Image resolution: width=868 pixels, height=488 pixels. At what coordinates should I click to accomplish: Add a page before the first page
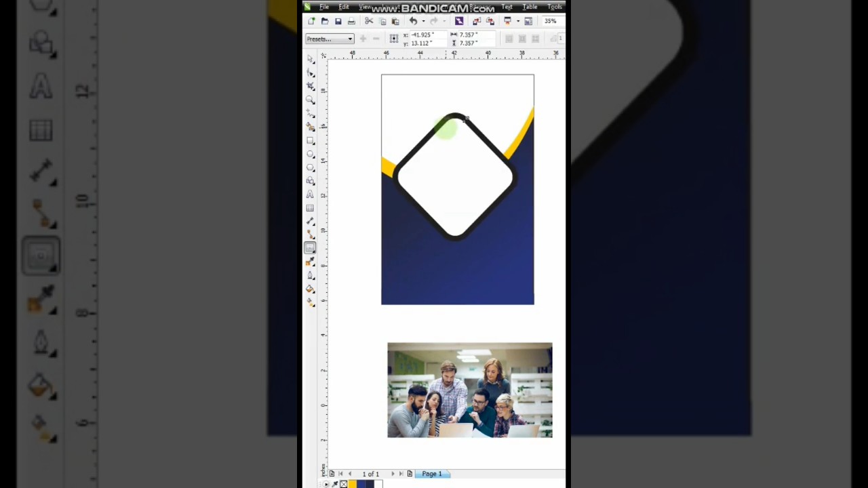[x=332, y=474]
